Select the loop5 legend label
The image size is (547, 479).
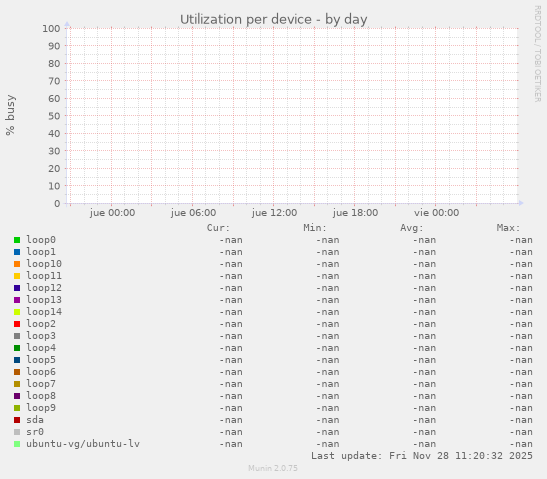[41, 360]
